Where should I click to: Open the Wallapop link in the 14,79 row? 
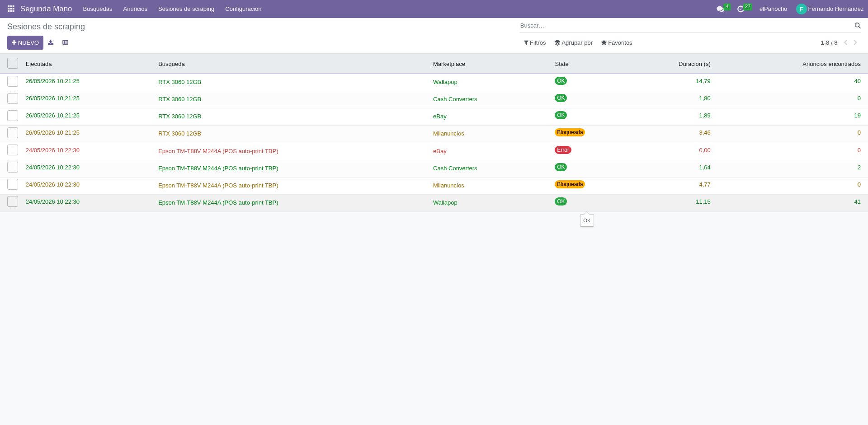point(445,82)
